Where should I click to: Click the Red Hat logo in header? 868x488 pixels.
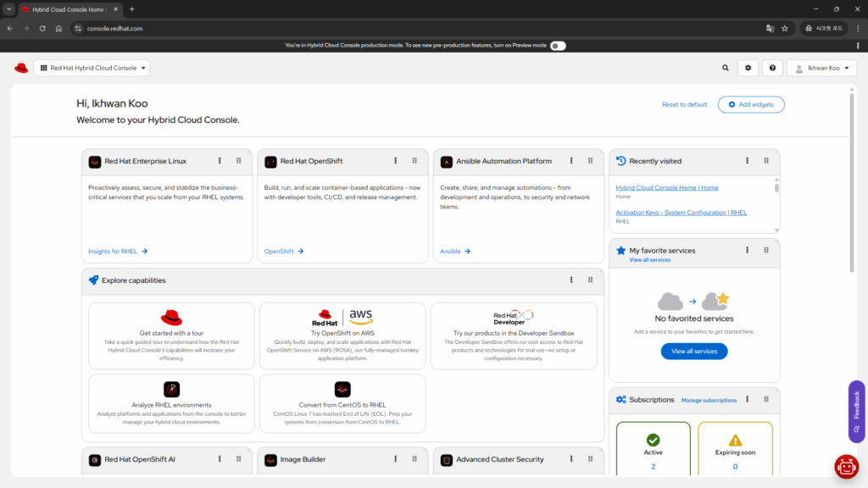tap(21, 68)
